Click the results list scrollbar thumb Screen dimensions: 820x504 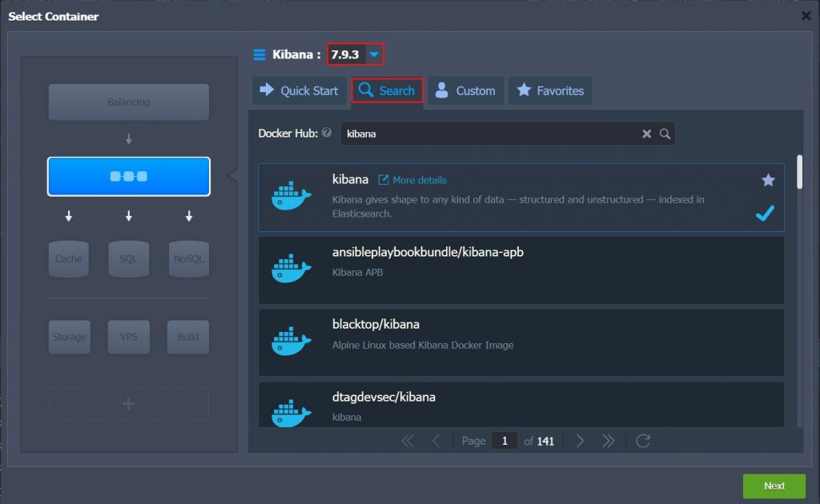[799, 171]
